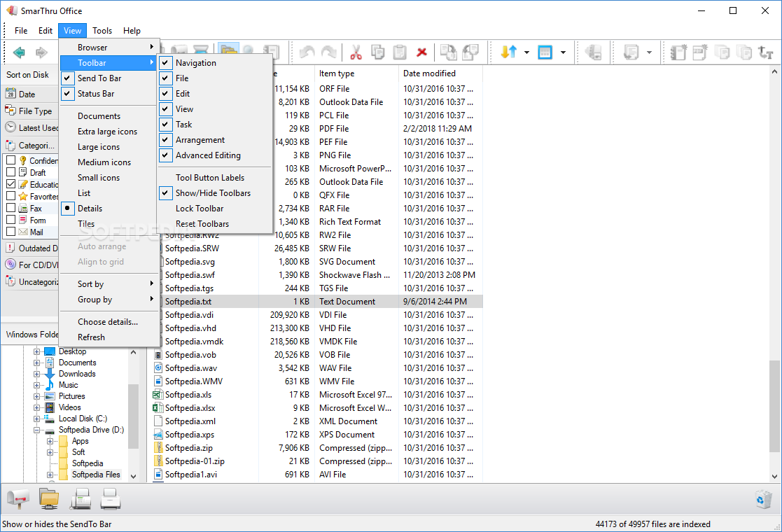Click the new note icon with star
Viewport: 782px width, 532px height.
678,52
